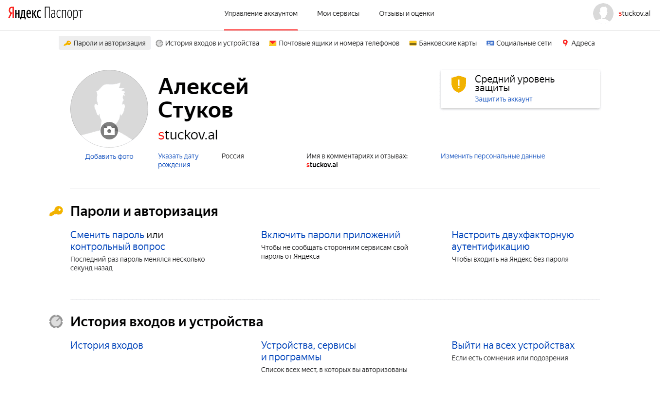Click the Защитить аккаунт link
Screen dimensions: 660x400
coord(503,99)
